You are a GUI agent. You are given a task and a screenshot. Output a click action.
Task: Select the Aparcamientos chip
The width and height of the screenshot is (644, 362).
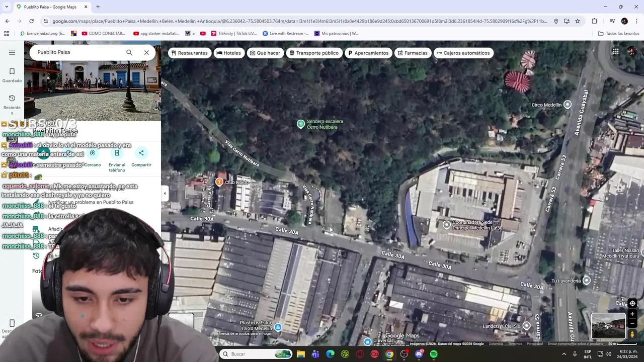pyautogui.click(x=368, y=53)
